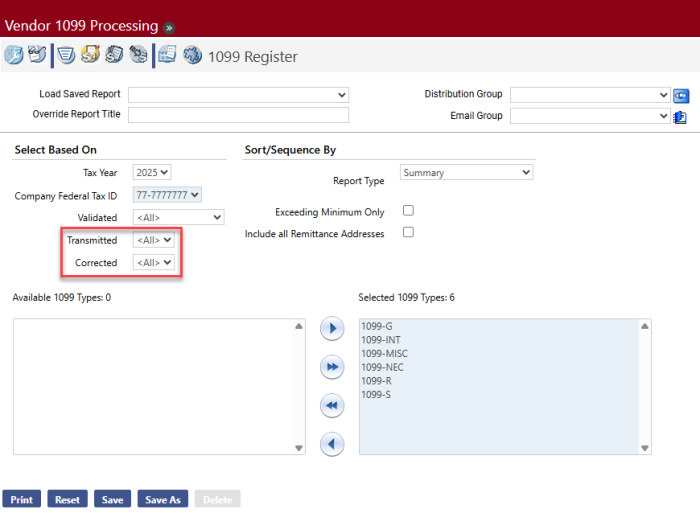Viewport: 700px width, 513px height.
Task: Open the address book icon beside Email Group
Action: 681,116
